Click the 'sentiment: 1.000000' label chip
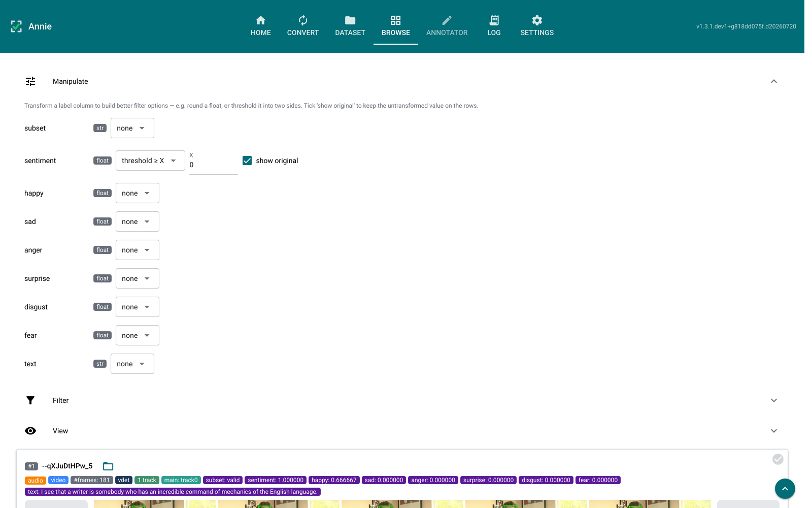 click(x=276, y=480)
